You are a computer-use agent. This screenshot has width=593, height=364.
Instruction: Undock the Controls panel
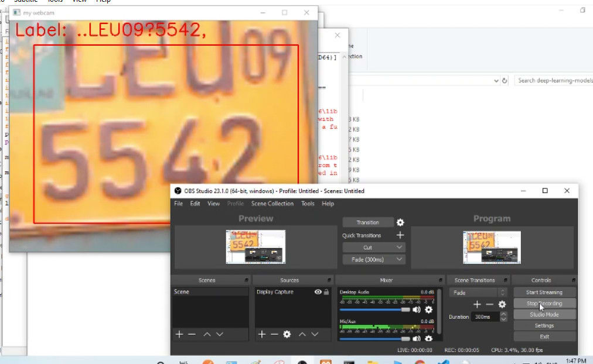point(573,280)
